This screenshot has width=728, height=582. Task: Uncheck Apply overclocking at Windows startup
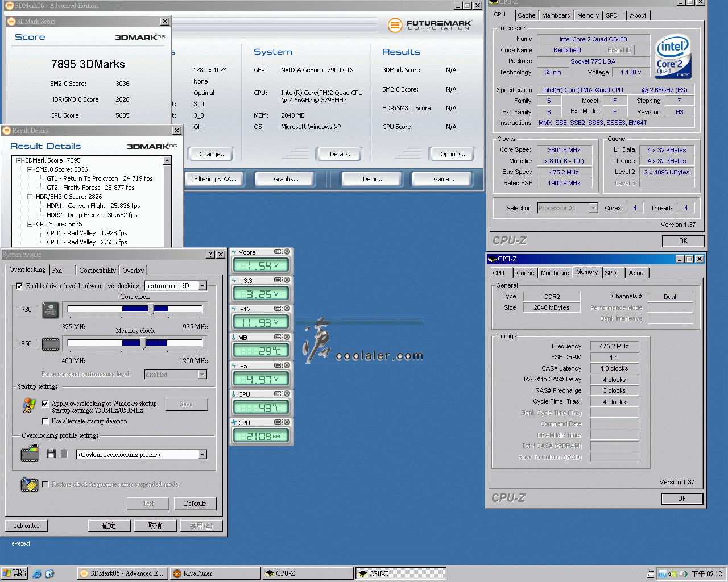click(x=44, y=404)
